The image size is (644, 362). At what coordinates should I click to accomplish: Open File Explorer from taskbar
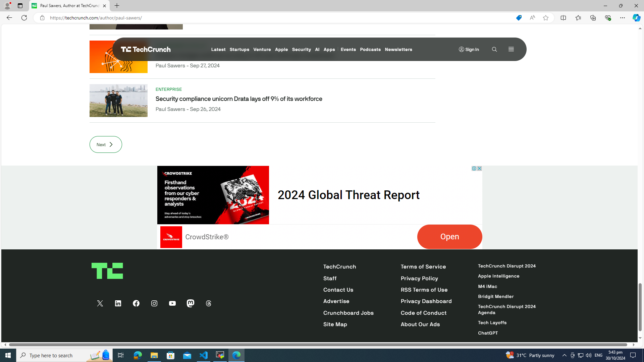click(154, 355)
